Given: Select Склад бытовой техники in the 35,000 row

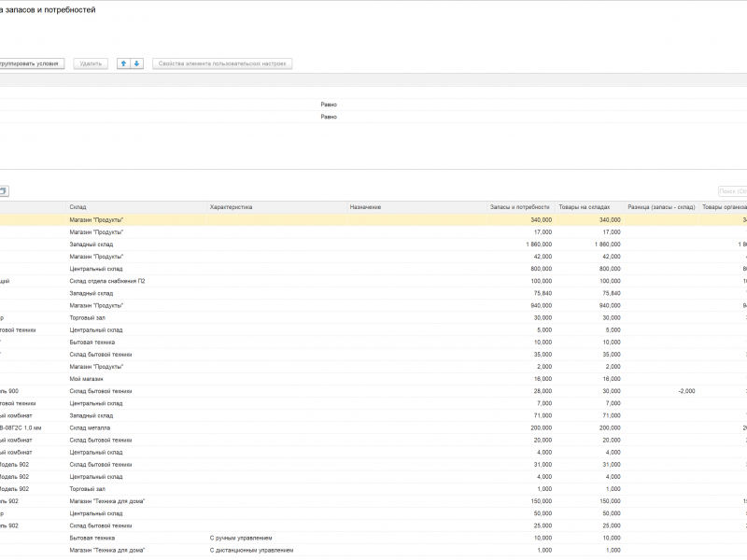Looking at the screenshot, I should [x=101, y=355].
